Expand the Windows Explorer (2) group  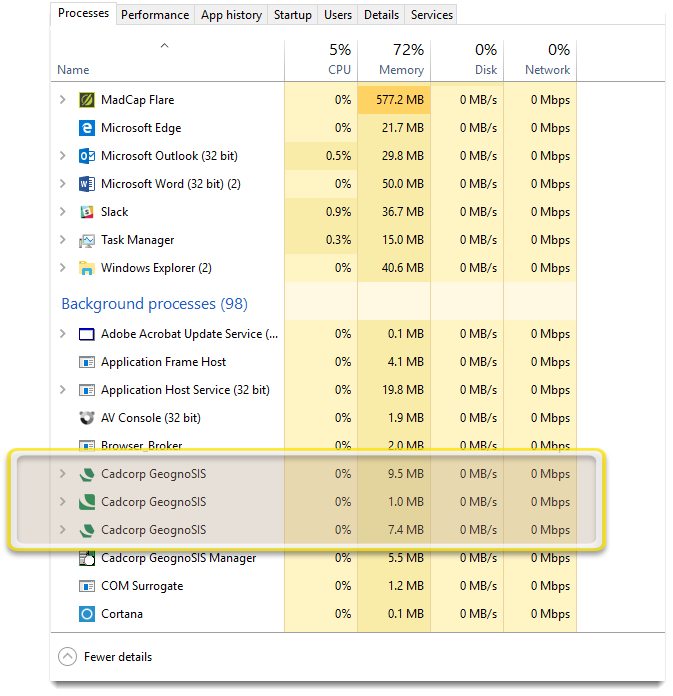[63, 268]
